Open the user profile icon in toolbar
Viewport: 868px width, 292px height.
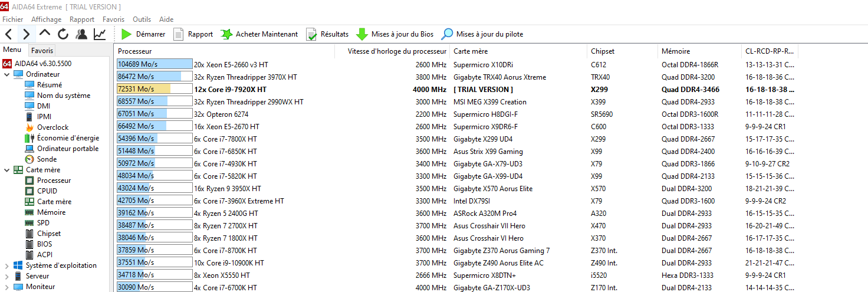click(81, 34)
